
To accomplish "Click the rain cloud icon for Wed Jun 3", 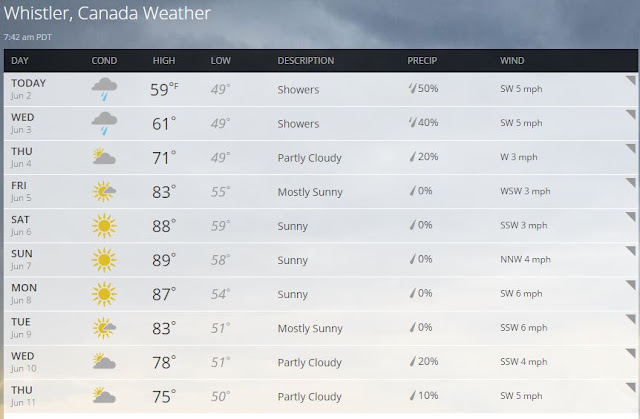I will pyautogui.click(x=104, y=124).
